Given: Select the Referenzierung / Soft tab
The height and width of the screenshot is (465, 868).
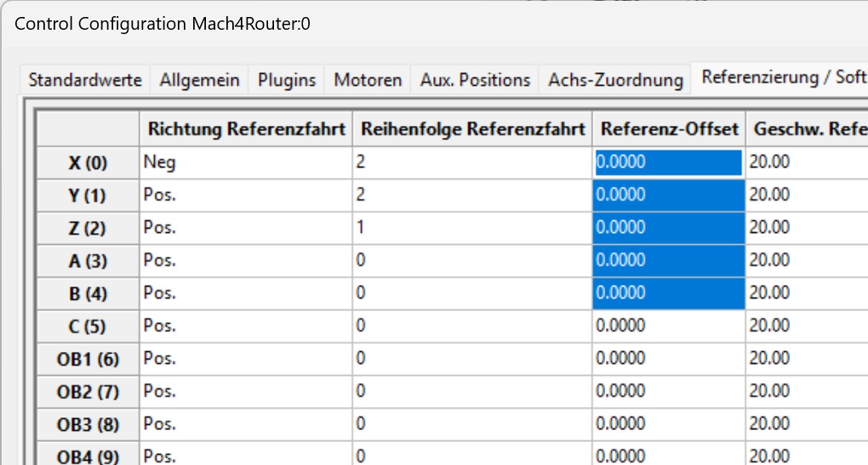Looking at the screenshot, I should pyautogui.click(x=779, y=77).
